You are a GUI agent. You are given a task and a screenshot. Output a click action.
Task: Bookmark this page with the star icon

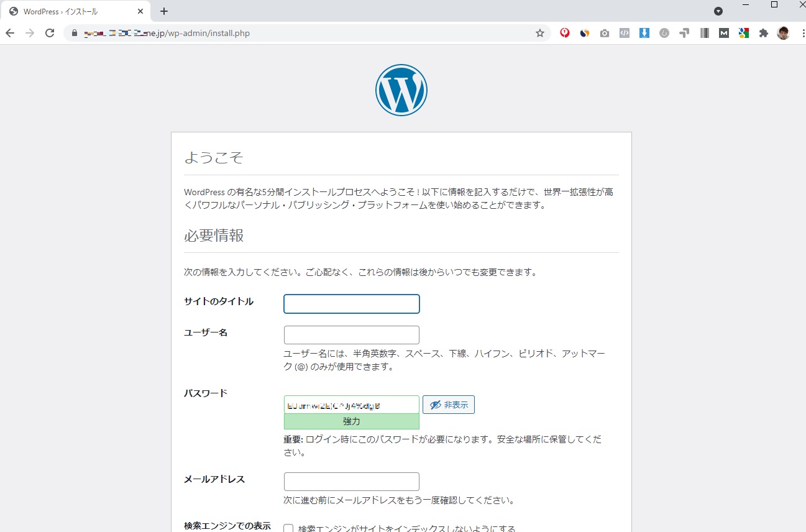pos(539,33)
